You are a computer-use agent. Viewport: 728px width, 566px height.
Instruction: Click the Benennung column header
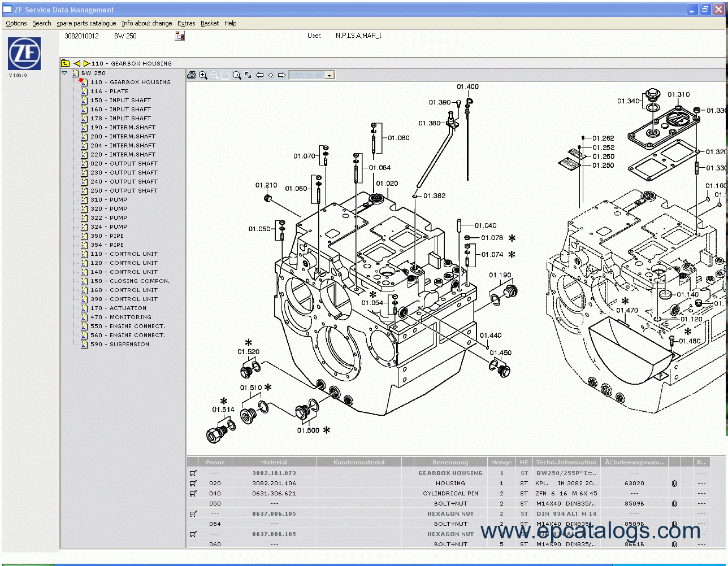(450, 462)
